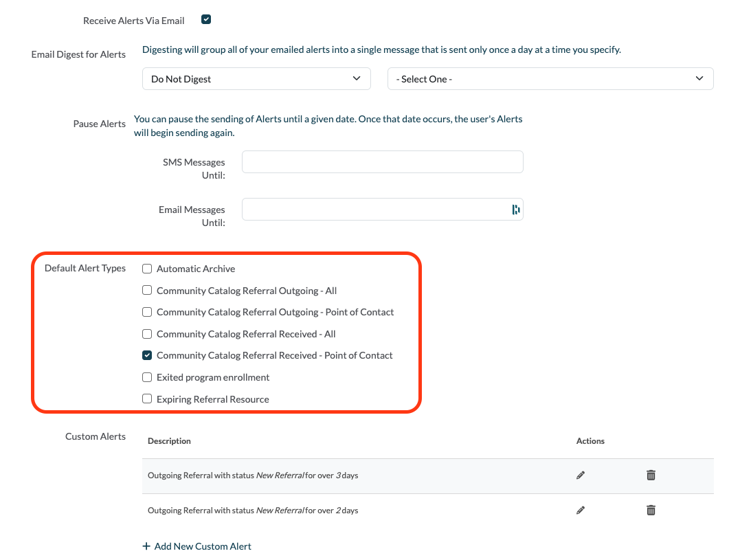
Task: Click the SMS Messages Until field
Action: click(382, 162)
